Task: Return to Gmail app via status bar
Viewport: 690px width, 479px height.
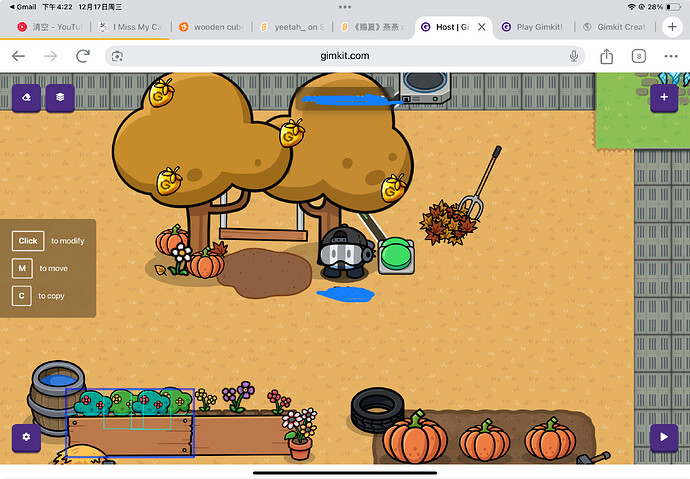Action: point(20,6)
